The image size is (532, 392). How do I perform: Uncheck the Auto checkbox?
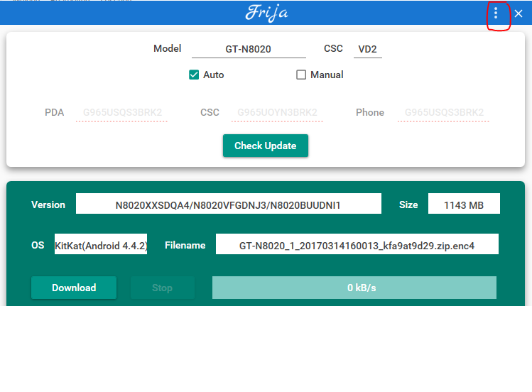[x=194, y=75]
